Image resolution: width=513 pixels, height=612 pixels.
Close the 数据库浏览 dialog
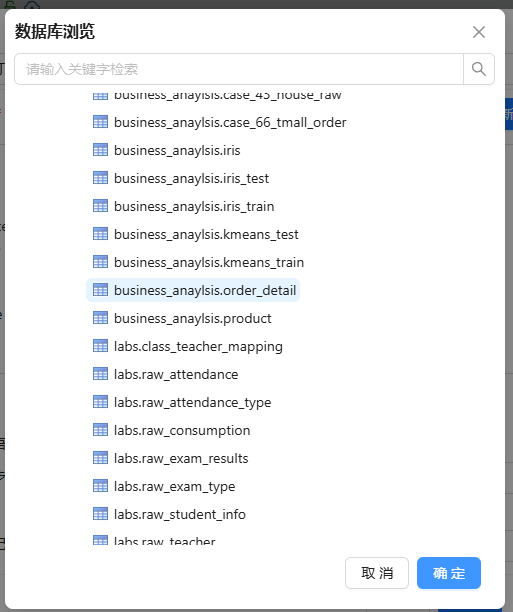pos(479,32)
